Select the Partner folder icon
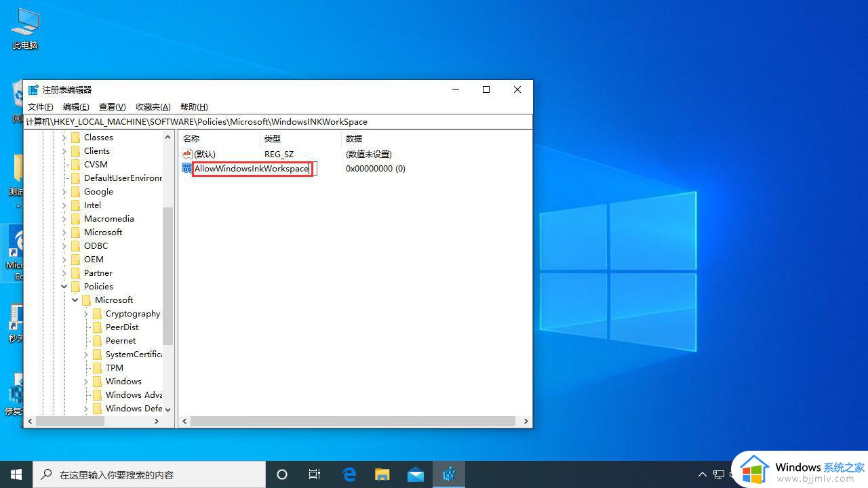The image size is (868, 488). 75,273
